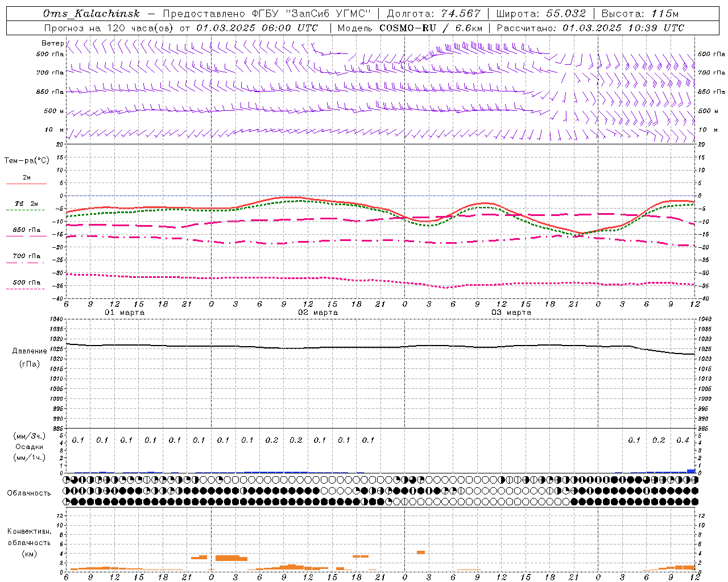Select the Рассчитано: 01.03.2025 10:39 UTC timestamp

590,28
